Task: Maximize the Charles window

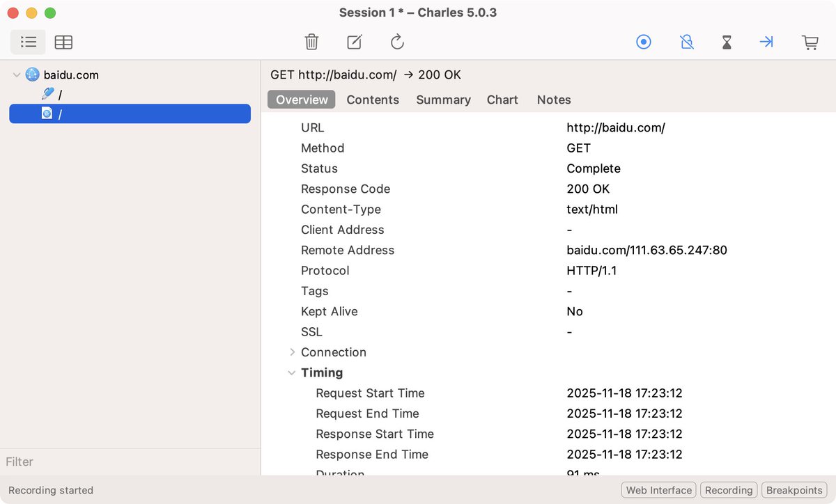Action: (50, 13)
